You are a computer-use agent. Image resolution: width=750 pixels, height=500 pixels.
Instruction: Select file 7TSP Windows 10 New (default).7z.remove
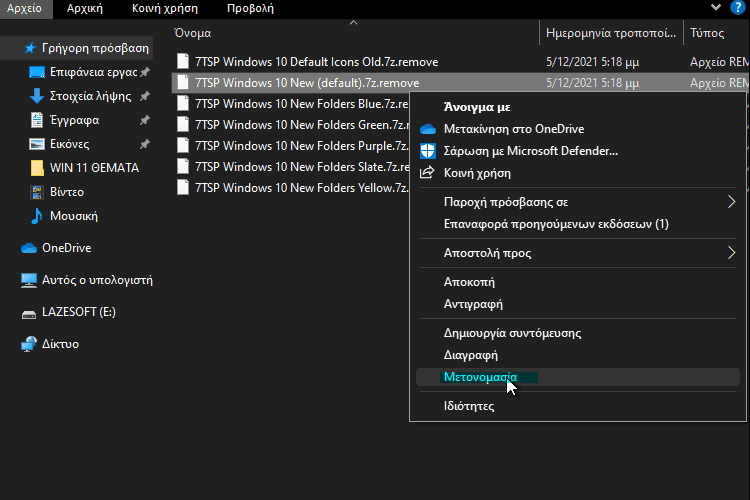click(x=307, y=83)
